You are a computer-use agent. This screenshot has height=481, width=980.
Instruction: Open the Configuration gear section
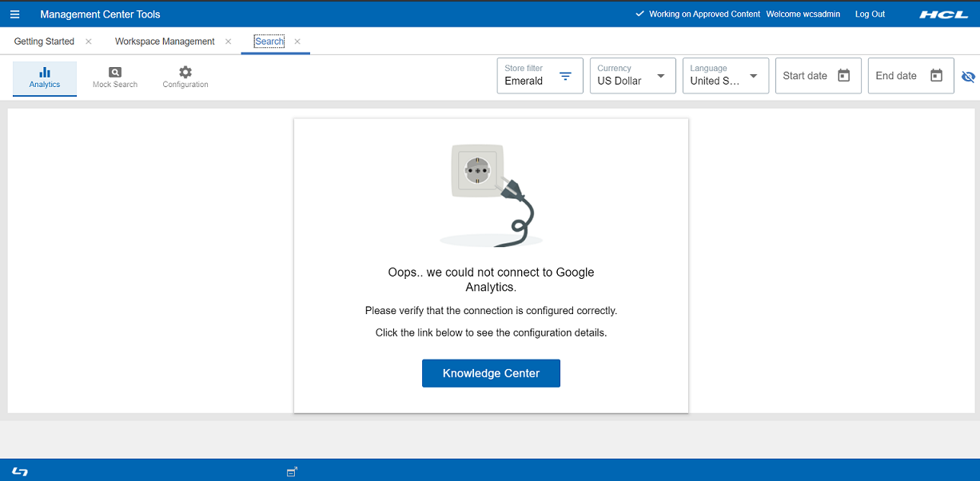coord(185,78)
